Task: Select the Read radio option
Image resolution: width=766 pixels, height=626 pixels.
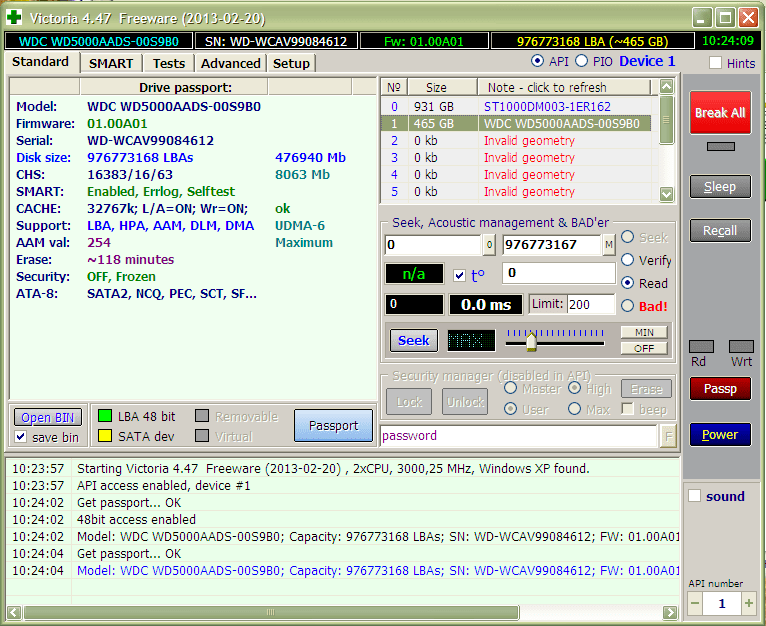Action: 628,283
